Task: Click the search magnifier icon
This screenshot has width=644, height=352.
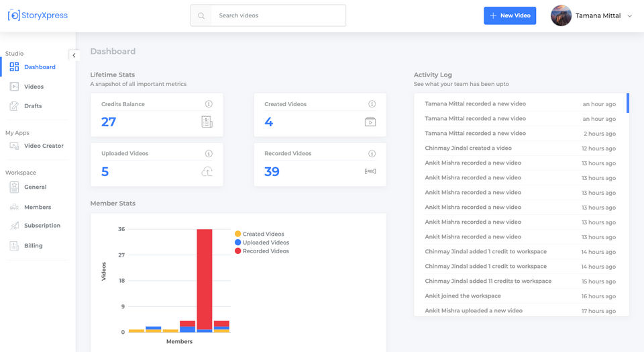Action: (x=201, y=15)
